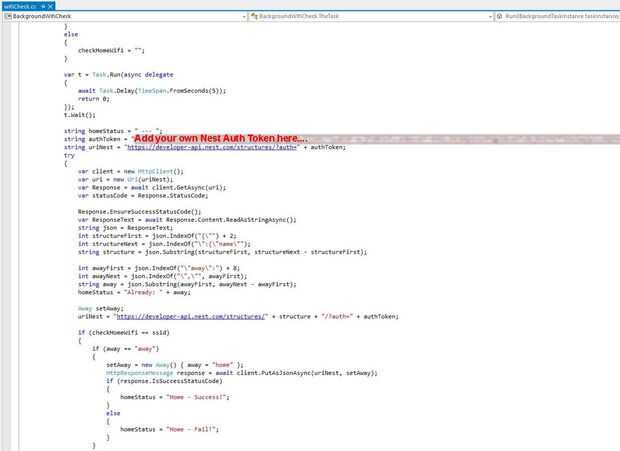Screen dimensions: 620x451
Task: Click the 'if (checkHomeWifi == ssid)' condition
Action: (124, 332)
